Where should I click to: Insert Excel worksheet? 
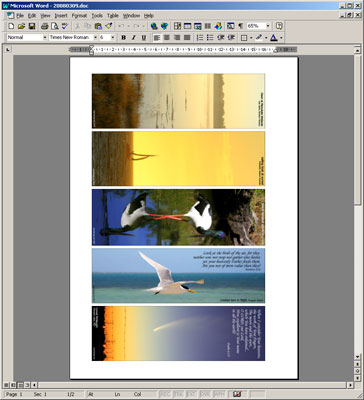[x=198, y=26]
